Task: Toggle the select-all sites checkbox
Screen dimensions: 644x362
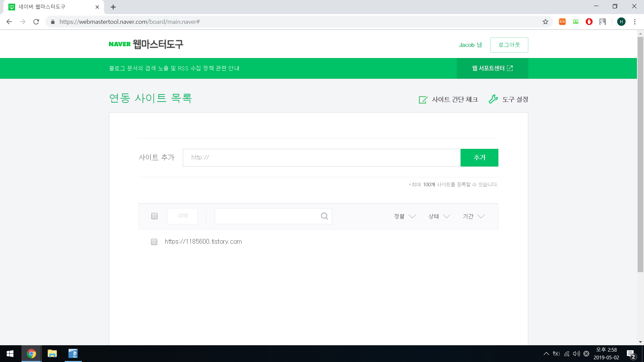Action: [x=154, y=216]
